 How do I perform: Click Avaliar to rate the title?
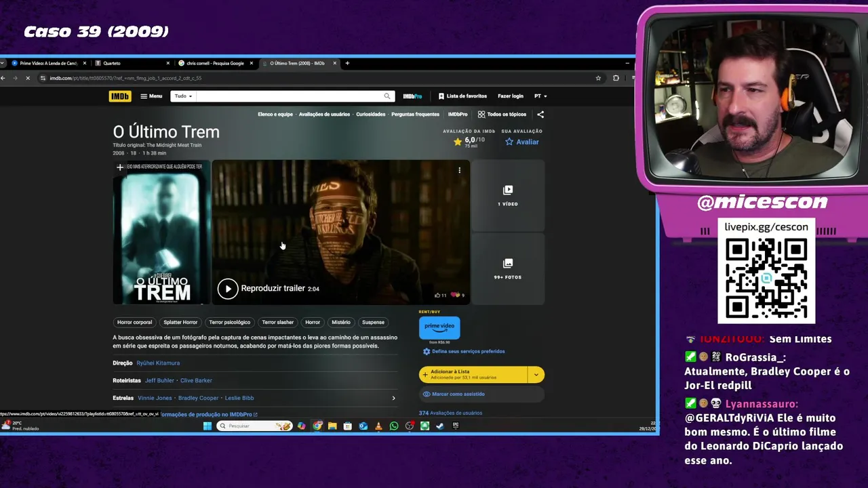522,142
